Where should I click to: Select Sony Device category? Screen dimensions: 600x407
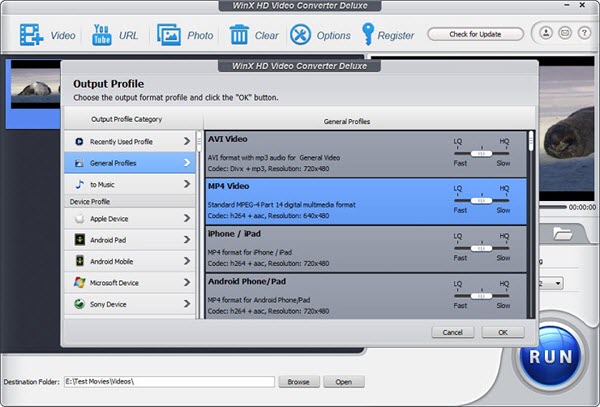click(x=130, y=304)
